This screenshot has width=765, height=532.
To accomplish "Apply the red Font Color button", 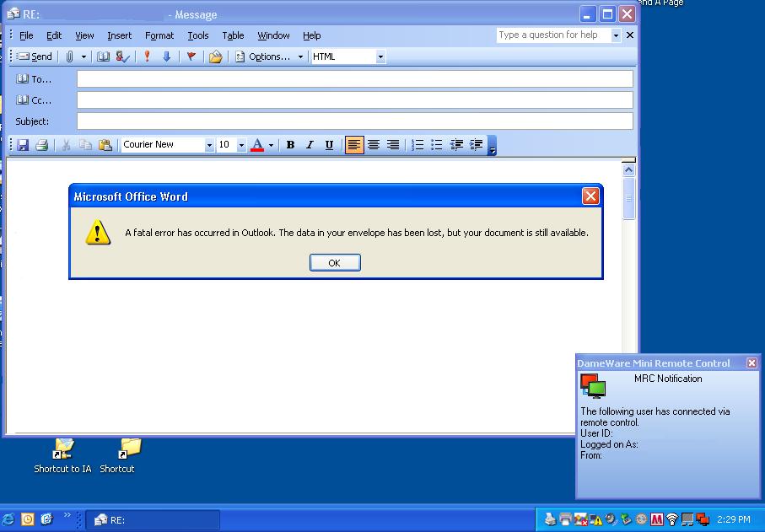I will coord(257,145).
